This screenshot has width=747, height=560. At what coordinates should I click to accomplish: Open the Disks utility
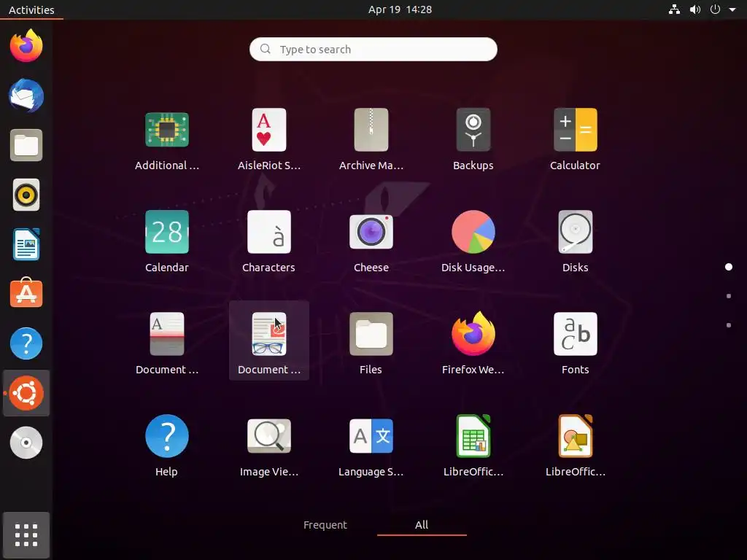click(575, 232)
